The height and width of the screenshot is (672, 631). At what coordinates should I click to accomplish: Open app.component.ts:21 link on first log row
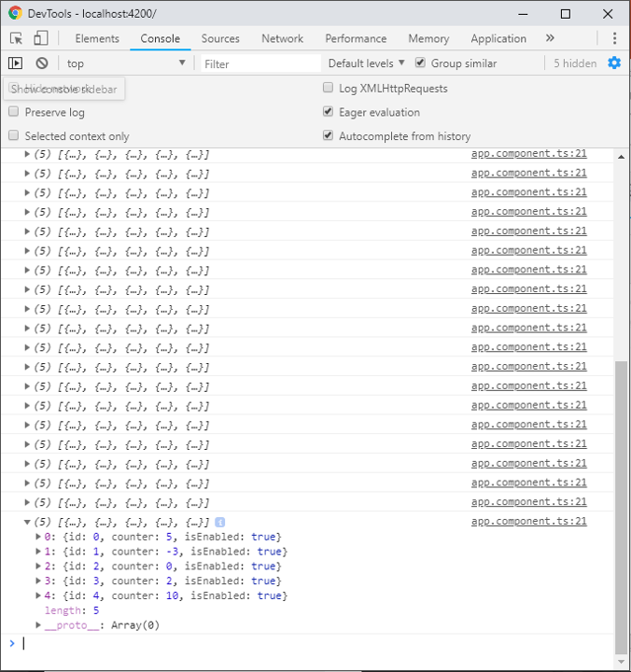point(529,153)
